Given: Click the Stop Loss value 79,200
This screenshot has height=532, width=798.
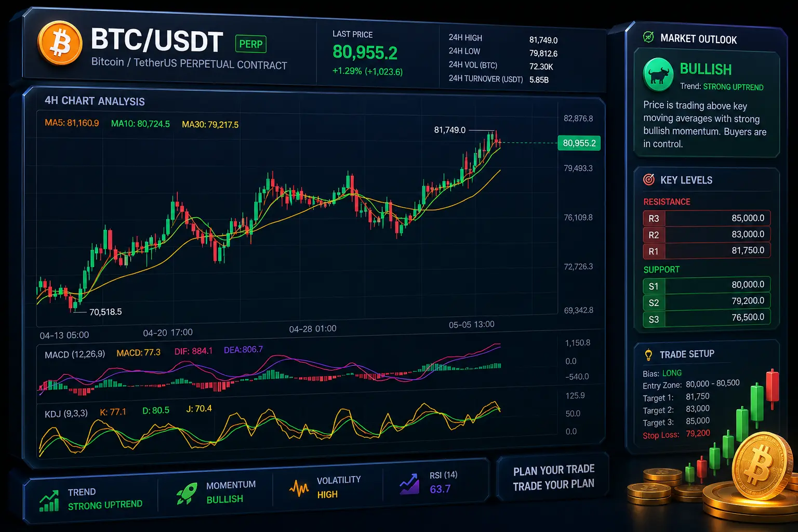Looking at the screenshot, I should click(x=698, y=433).
